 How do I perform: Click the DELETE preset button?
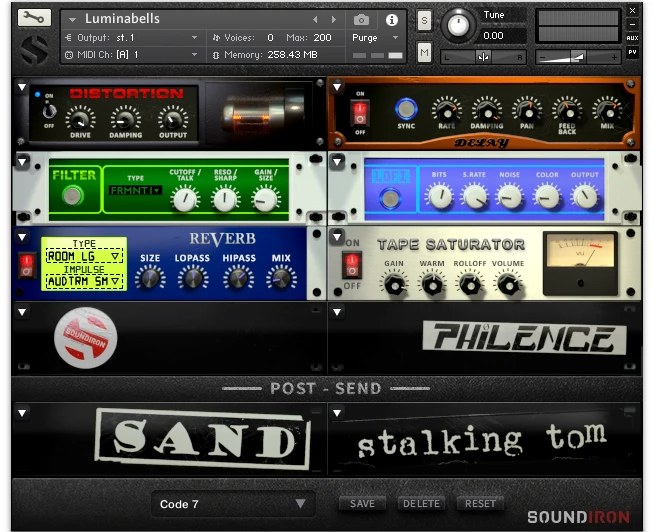421,504
